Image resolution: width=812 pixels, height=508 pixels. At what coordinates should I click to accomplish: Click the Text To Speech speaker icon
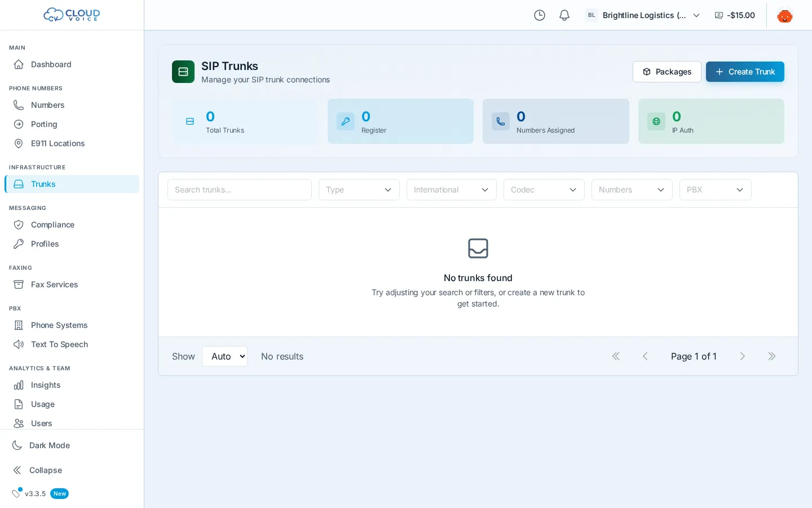tap(19, 344)
